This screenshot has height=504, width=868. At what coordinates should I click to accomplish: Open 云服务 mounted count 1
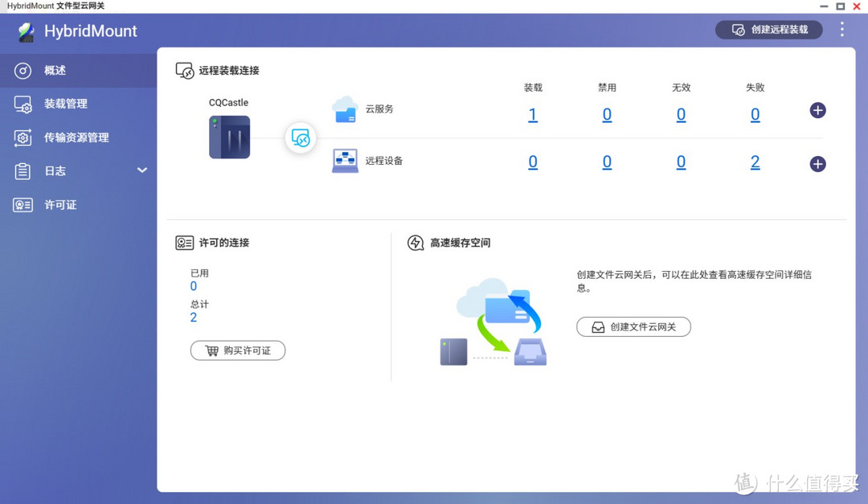[x=533, y=115]
